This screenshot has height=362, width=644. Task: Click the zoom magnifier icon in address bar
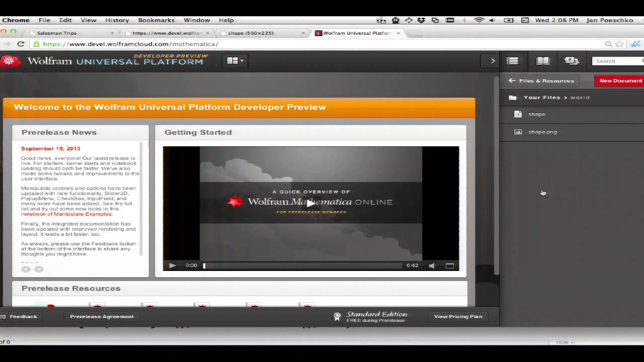pos(608,44)
